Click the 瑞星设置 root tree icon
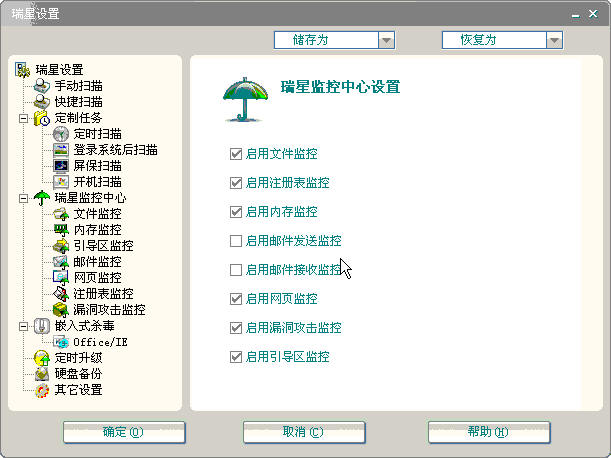 coord(23,70)
